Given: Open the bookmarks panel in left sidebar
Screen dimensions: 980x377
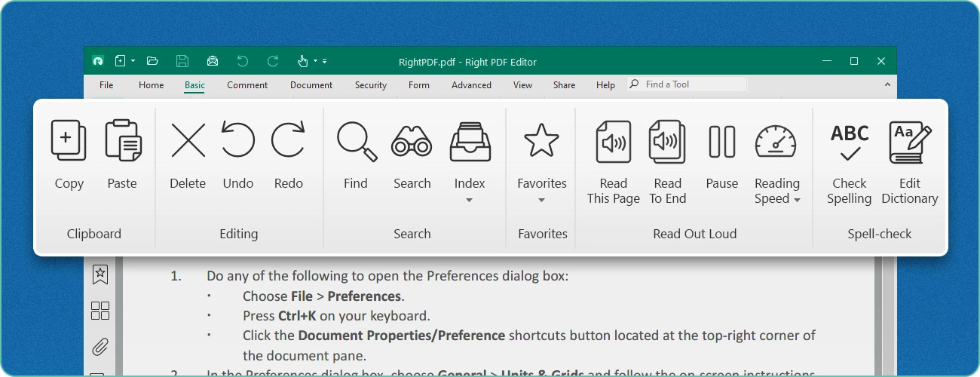Looking at the screenshot, I should pyautogui.click(x=100, y=274).
